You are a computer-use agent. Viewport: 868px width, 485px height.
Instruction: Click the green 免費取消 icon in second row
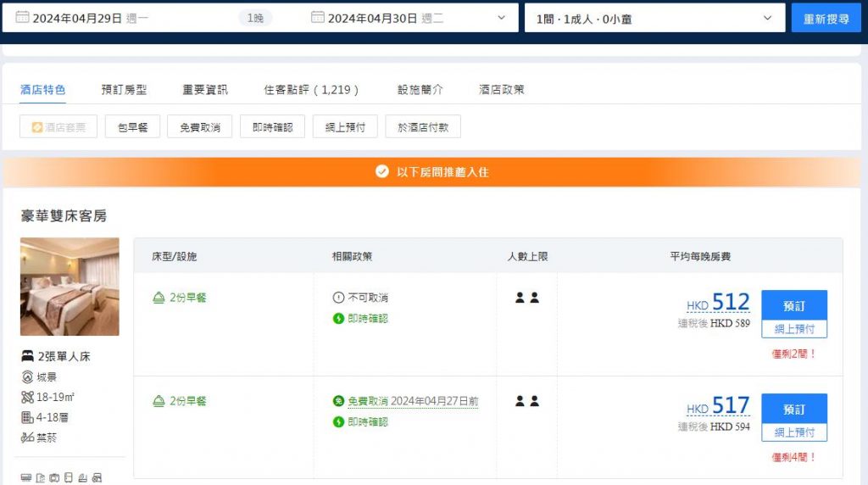[x=339, y=401]
